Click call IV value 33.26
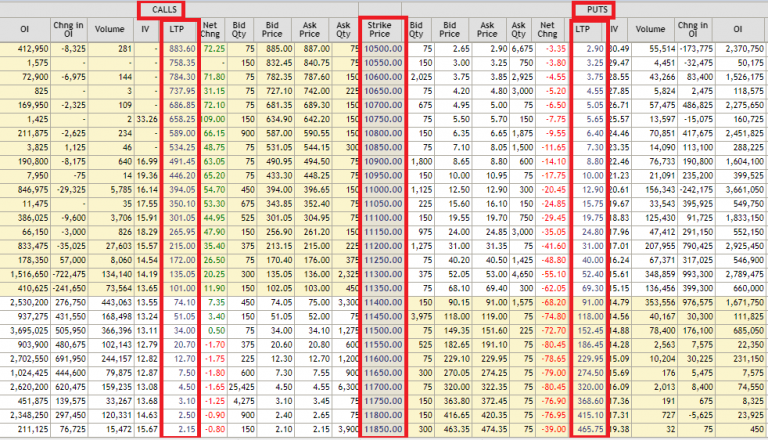The height and width of the screenshot is (440, 768). pyautogui.click(x=147, y=120)
